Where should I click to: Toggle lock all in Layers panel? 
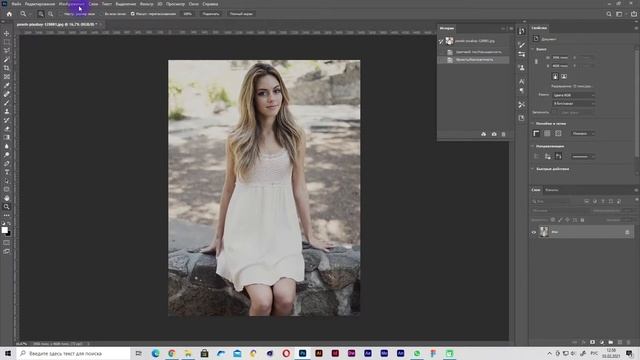pos(582,220)
